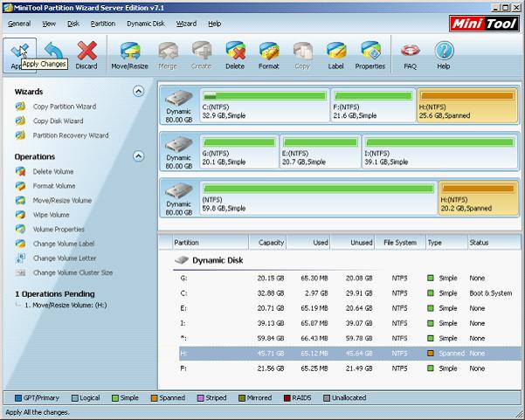This screenshot has height=420, width=525.
Task: Click the Help question mark icon
Action: pyautogui.click(x=444, y=51)
